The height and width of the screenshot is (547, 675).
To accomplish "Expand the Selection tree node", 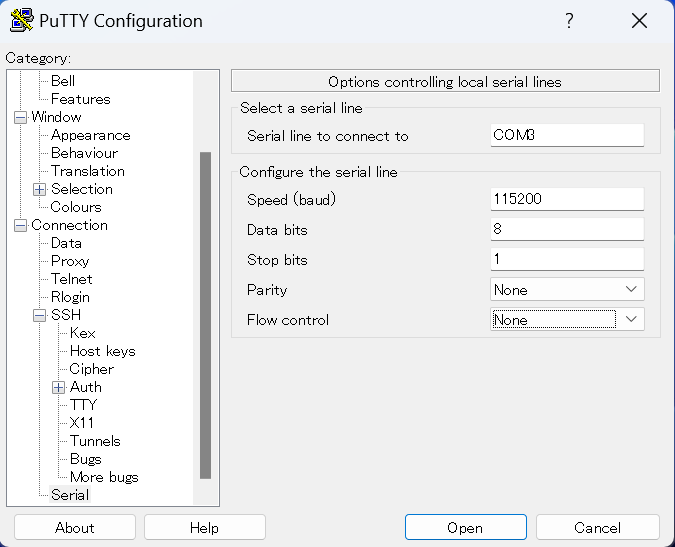I will 40,189.
